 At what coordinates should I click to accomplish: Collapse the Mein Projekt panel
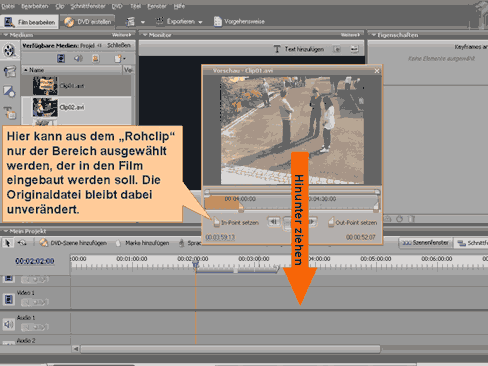pos(5,231)
